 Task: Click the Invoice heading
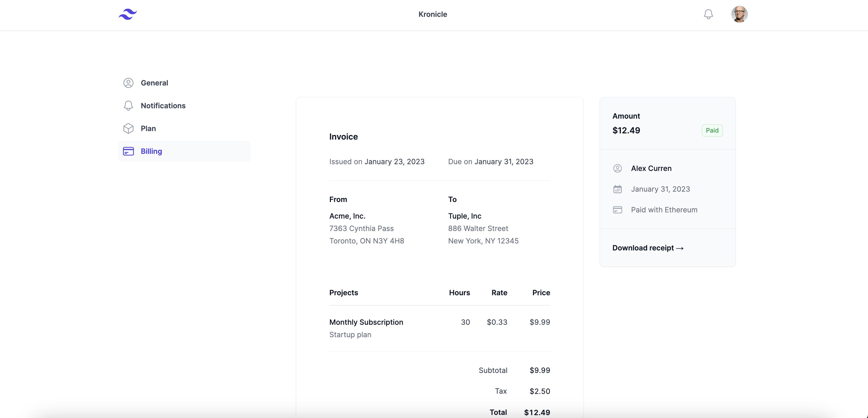coord(343,136)
